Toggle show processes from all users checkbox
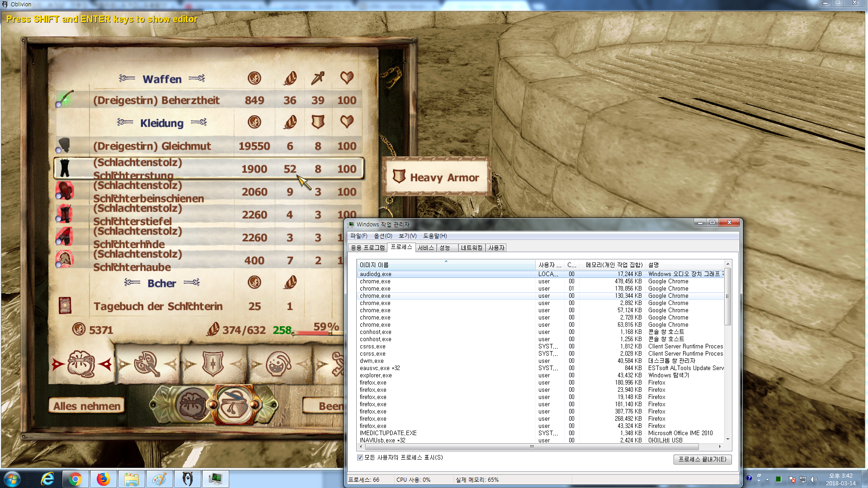This screenshot has width=868, height=488. pos(360,457)
